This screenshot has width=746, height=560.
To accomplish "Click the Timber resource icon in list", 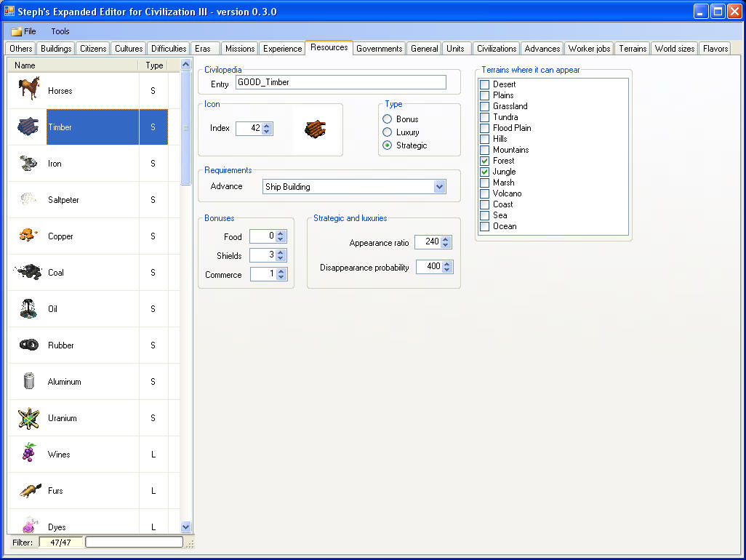I will [28, 127].
